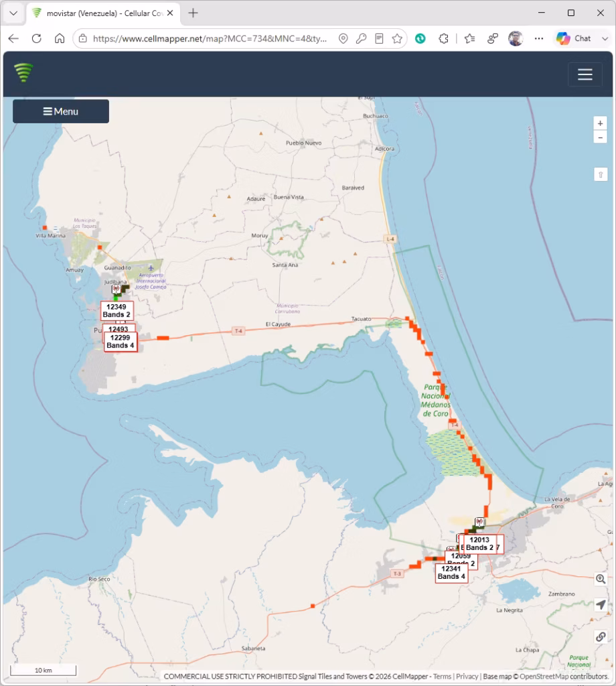Select tower 12299 Bands 4 label
This screenshot has height=686, width=616.
pos(121,341)
